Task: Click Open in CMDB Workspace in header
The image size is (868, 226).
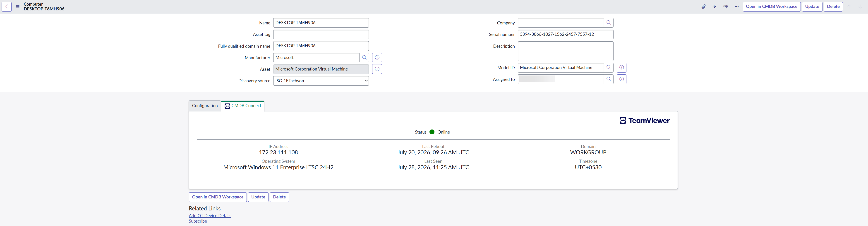Action: (772, 6)
